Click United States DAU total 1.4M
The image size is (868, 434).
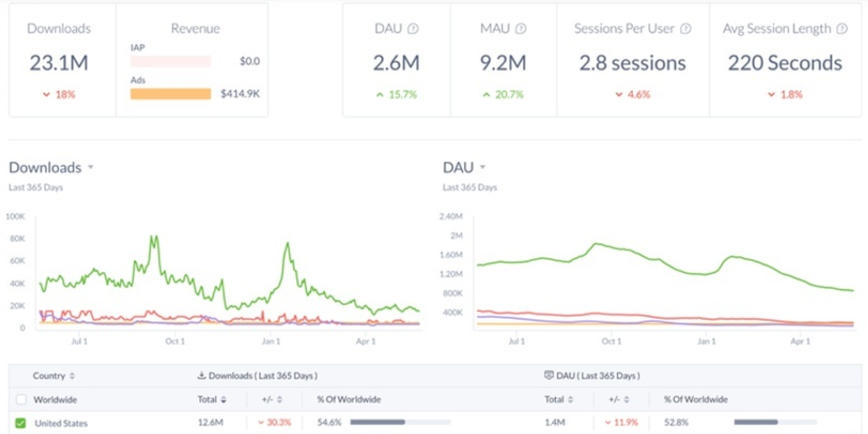coord(555,422)
